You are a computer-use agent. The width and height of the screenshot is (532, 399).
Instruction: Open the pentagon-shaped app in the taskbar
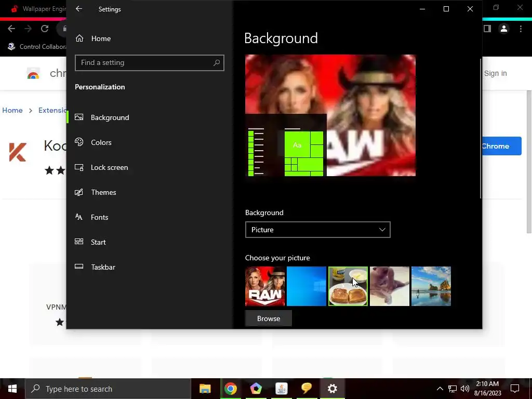click(256, 389)
